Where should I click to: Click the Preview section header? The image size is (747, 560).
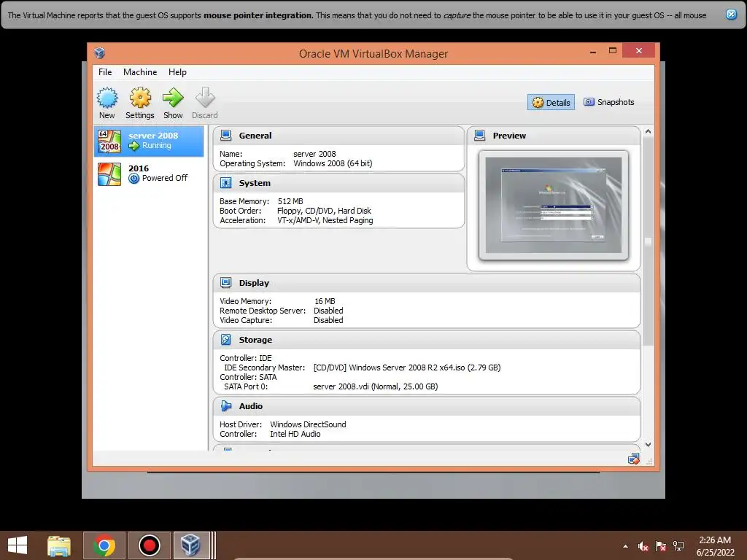pos(554,136)
